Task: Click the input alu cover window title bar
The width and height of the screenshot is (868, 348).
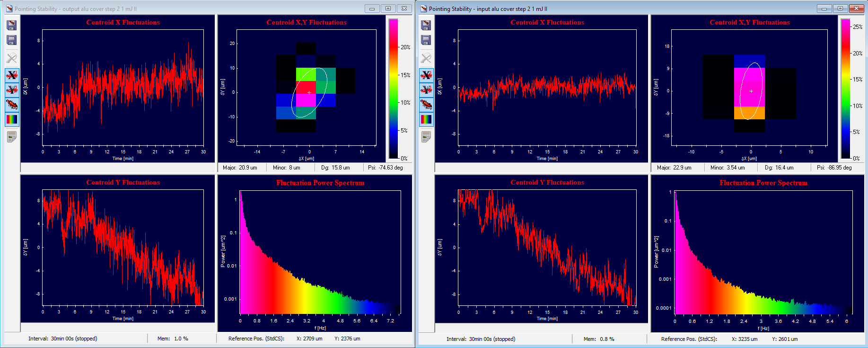Action: tap(615, 9)
